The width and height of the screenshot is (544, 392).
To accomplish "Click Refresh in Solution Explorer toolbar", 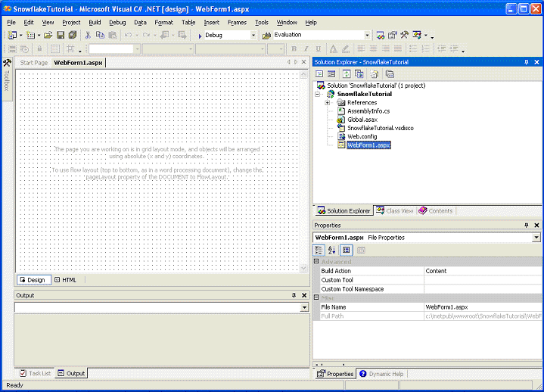I will point(347,74).
